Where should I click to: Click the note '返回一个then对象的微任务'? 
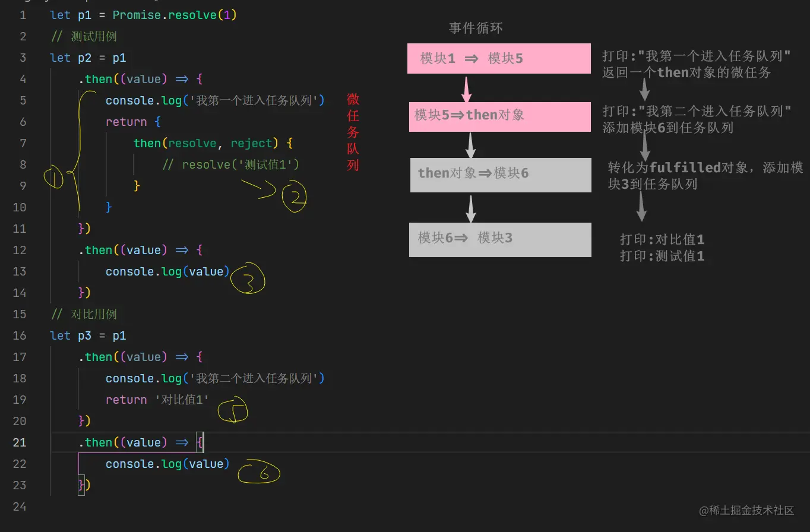click(686, 72)
